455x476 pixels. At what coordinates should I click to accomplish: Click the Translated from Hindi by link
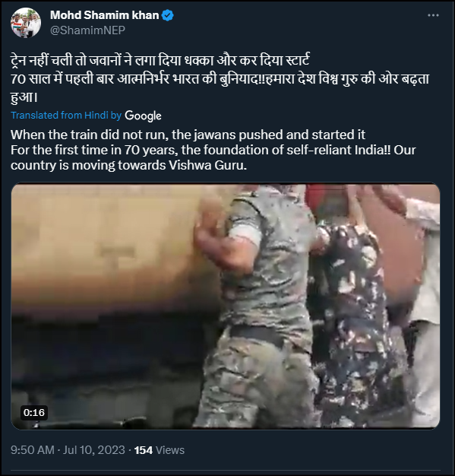tap(66, 116)
